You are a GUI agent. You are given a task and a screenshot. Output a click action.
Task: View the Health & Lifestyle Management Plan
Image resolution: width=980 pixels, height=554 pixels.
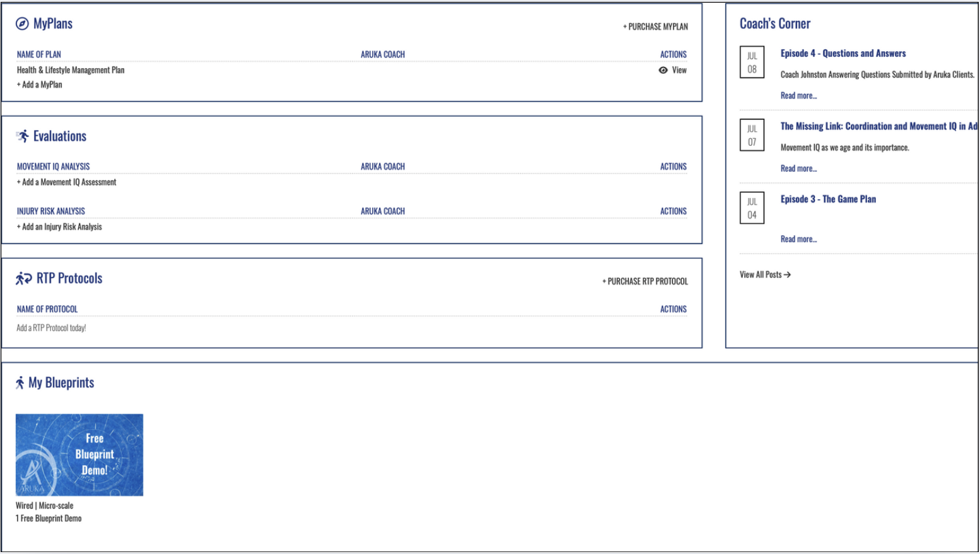pyautogui.click(x=672, y=70)
